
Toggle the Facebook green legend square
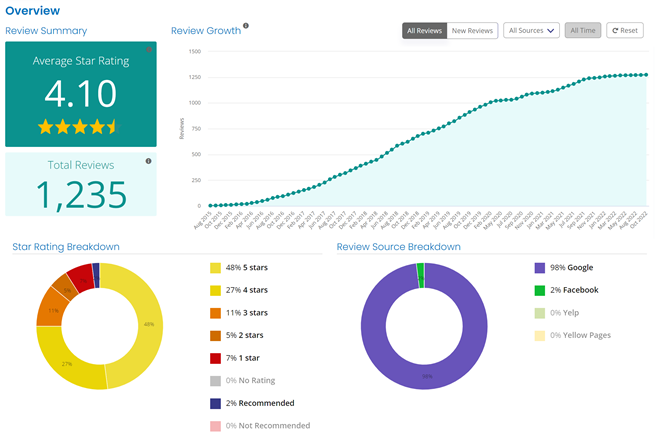point(541,290)
